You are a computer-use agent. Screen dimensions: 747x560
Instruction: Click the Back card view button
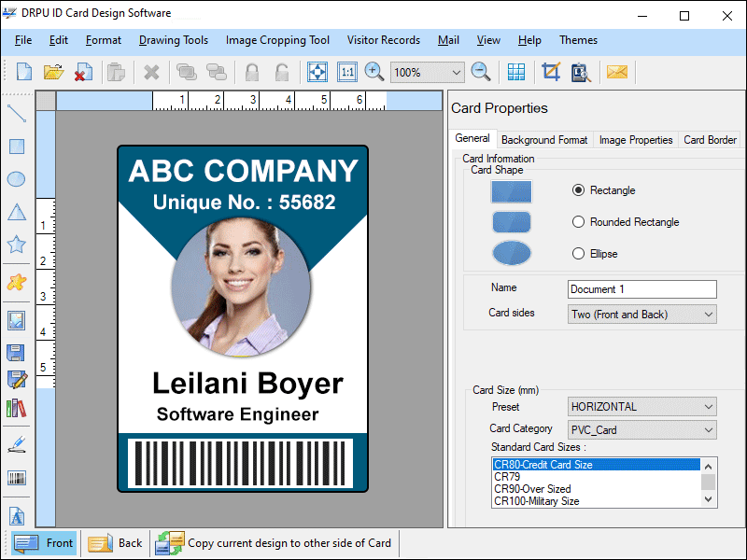pos(114,542)
